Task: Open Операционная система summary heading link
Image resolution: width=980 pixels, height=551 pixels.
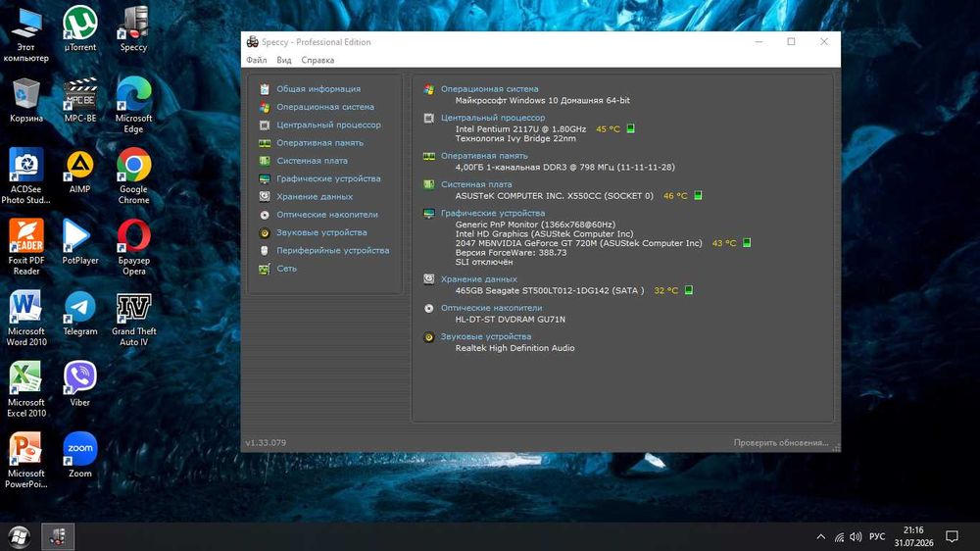Action: point(489,89)
